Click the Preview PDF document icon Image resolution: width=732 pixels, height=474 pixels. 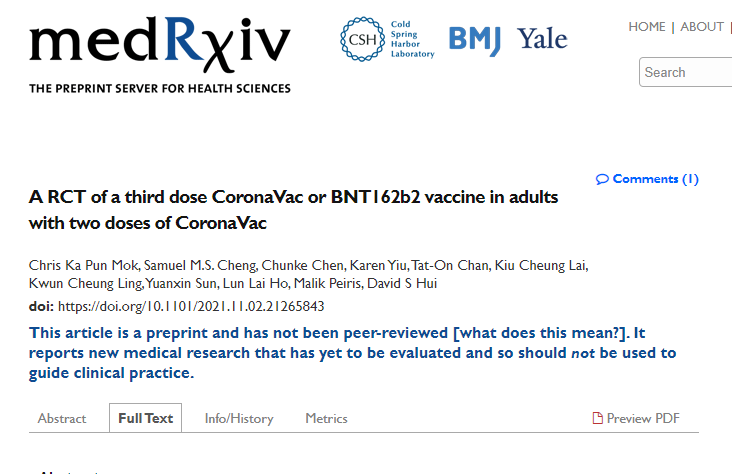click(x=598, y=418)
